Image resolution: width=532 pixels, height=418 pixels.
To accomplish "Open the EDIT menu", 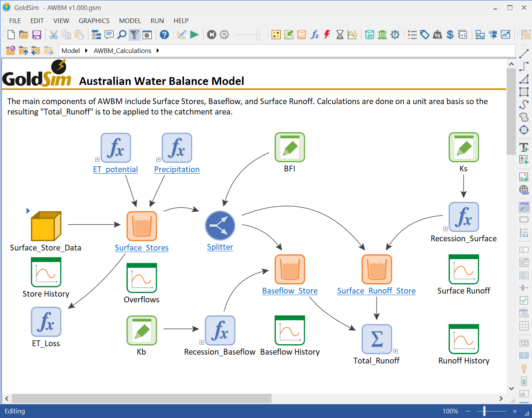I will (37, 21).
